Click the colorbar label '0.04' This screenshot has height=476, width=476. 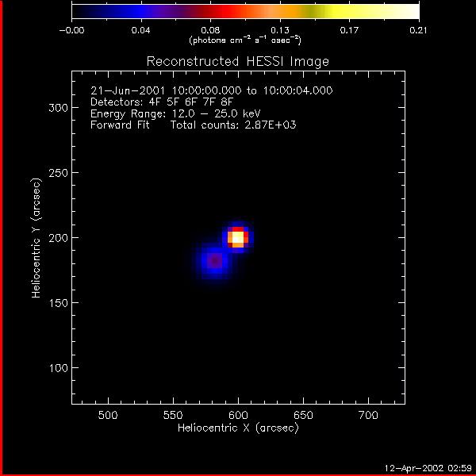[141, 30]
